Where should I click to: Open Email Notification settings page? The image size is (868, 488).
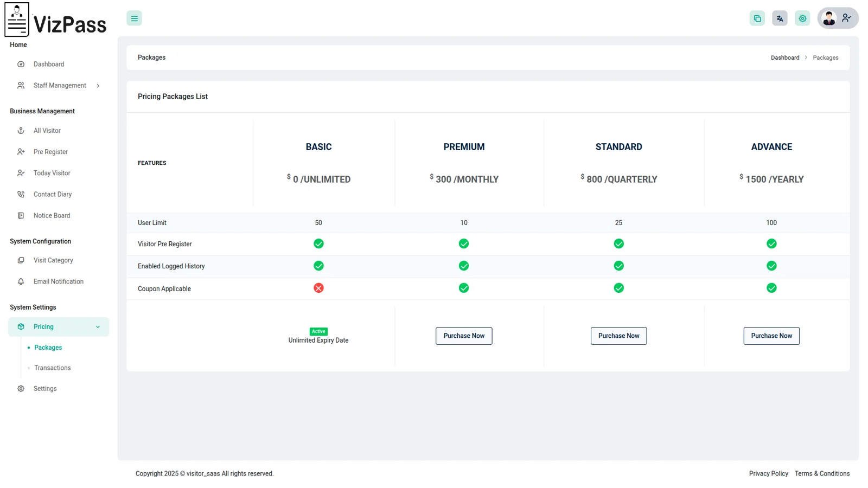58,281
